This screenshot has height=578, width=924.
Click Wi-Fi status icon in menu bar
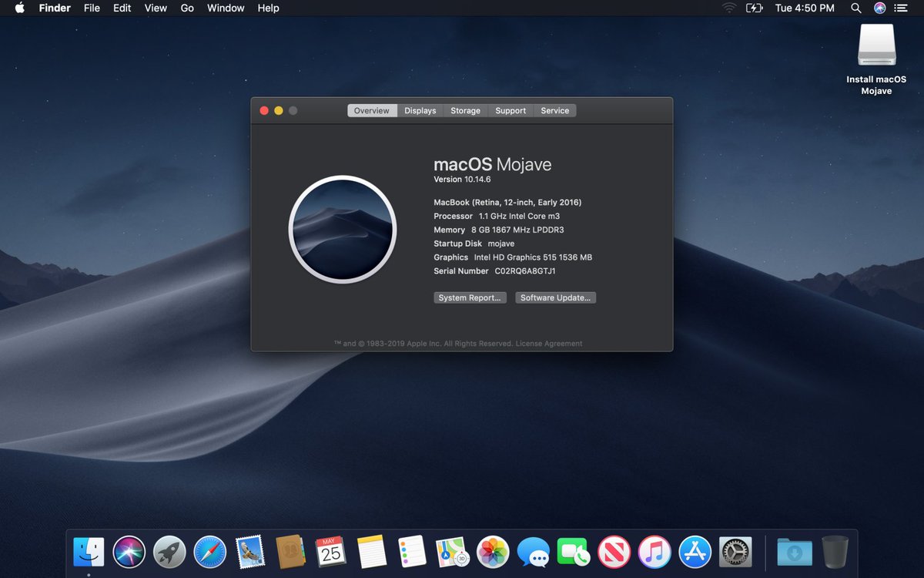(728, 8)
